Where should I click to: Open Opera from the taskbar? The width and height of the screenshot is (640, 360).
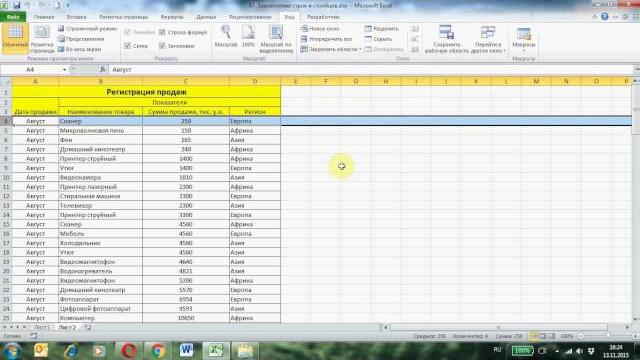(x=129, y=350)
